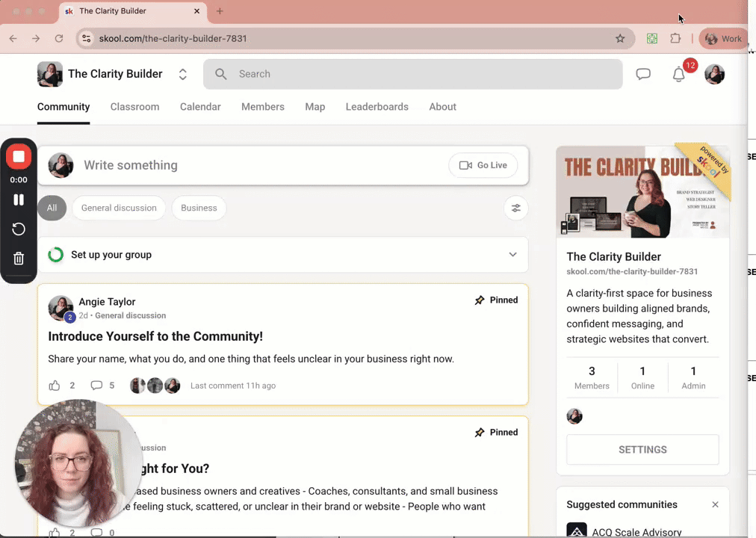Click the green extension icon in toolbar

pos(652,39)
